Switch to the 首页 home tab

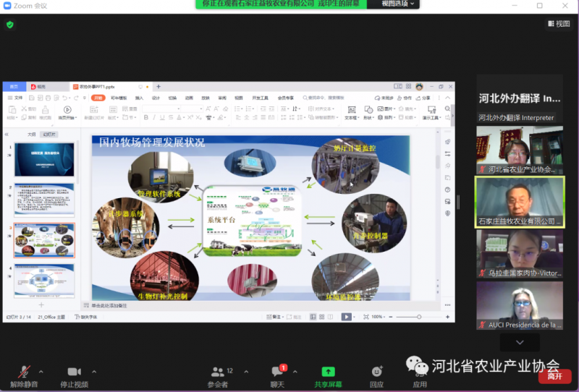(x=14, y=86)
